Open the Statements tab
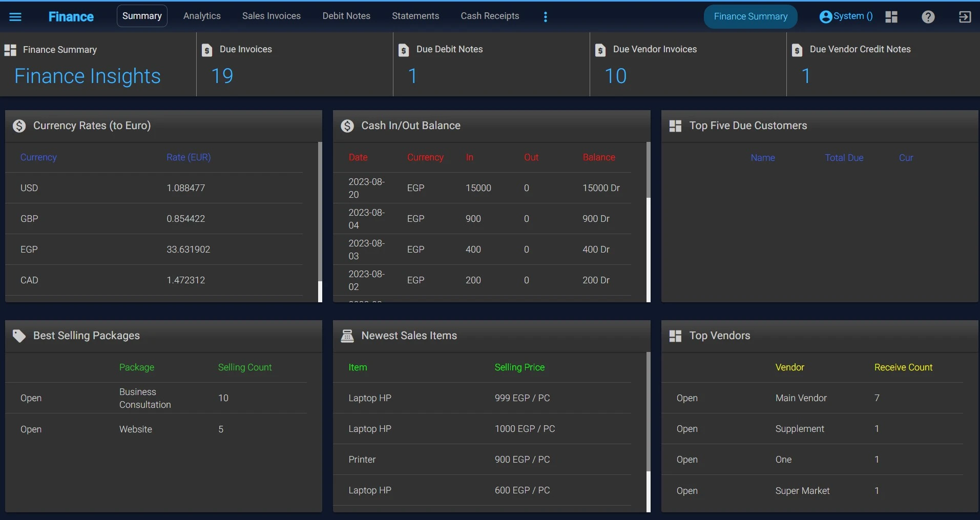Image resolution: width=980 pixels, height=520 pixels. coord(415,16)
